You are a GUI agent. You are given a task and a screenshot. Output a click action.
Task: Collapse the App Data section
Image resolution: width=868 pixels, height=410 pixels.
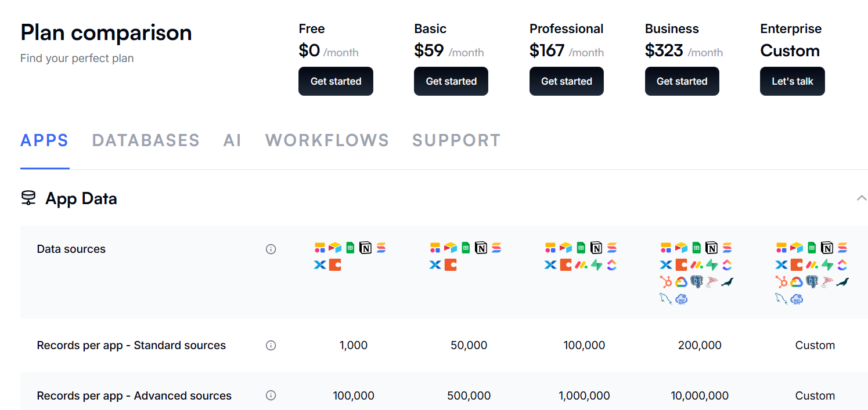click(862, 198)
